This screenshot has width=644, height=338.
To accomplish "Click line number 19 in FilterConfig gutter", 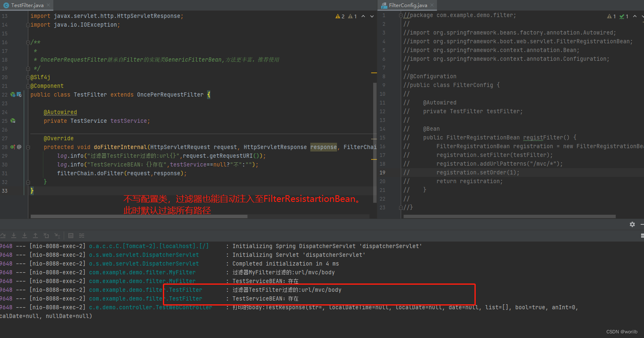I will 382,173.
